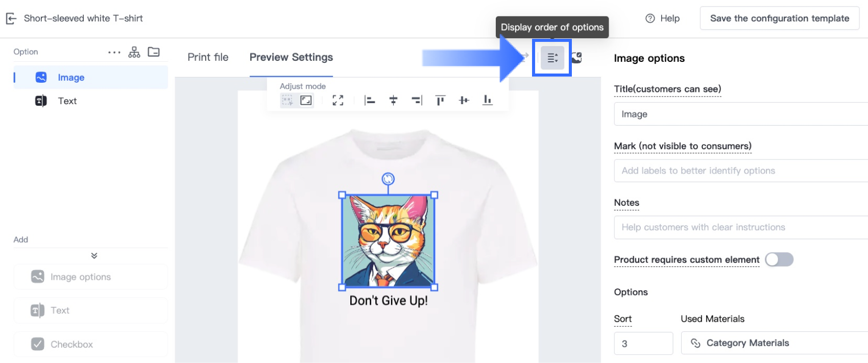Viewport: 868px width, 363px height.
Task: Open the Category Materials selector
Action: pyautogui.click(x=775, y=343)
